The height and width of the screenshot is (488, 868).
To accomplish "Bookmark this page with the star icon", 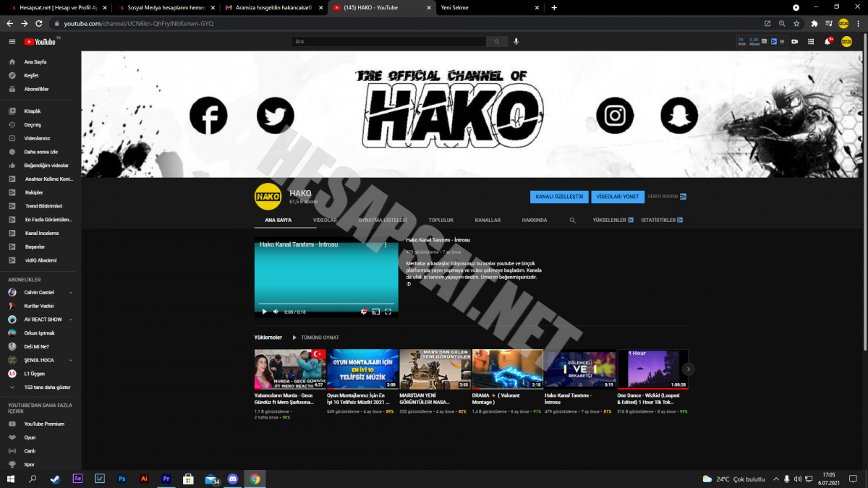I will tap(796, 23).
